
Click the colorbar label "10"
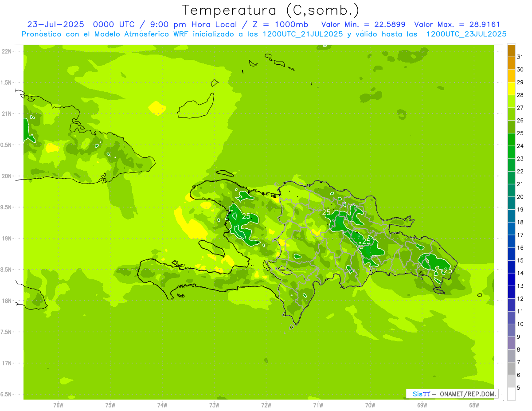coord(520,324)
